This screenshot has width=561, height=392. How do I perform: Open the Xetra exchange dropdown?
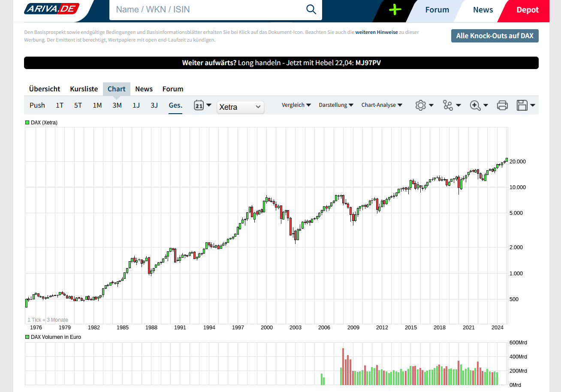241,107
